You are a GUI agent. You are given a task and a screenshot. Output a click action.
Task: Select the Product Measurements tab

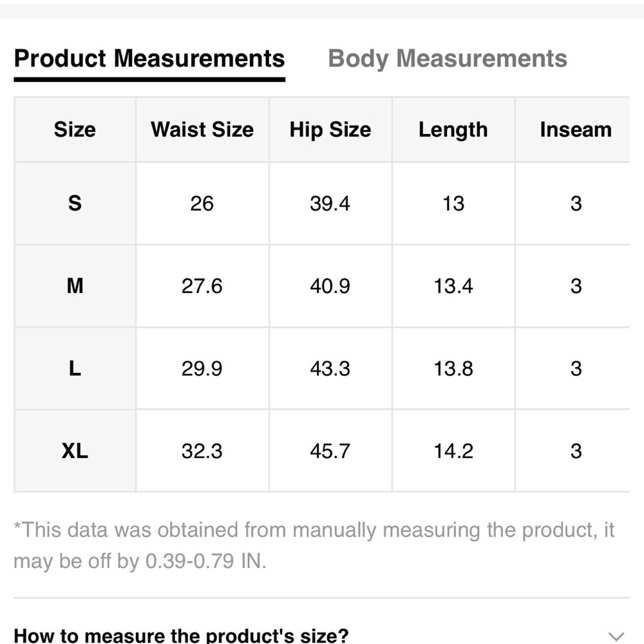click(149, 59)
